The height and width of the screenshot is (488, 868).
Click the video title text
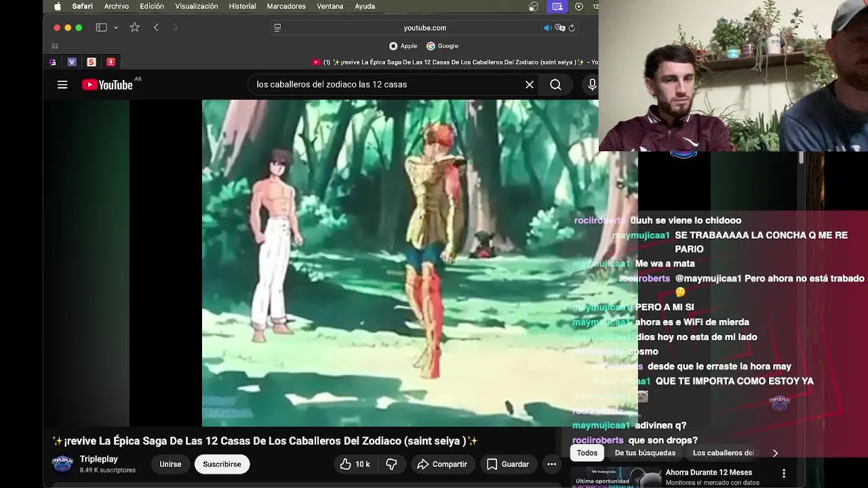pyautogui.click(x=265, y=441)
